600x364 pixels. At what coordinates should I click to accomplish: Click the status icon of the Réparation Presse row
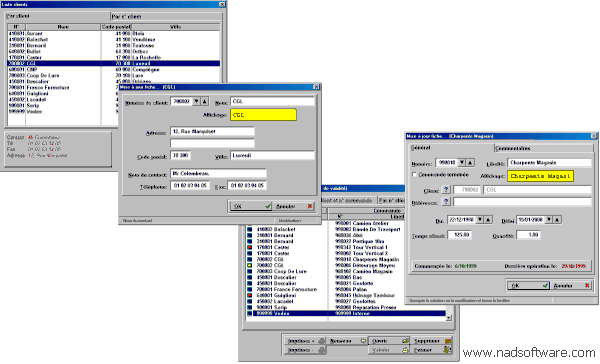pyautogui.click(x=250, y=307)
